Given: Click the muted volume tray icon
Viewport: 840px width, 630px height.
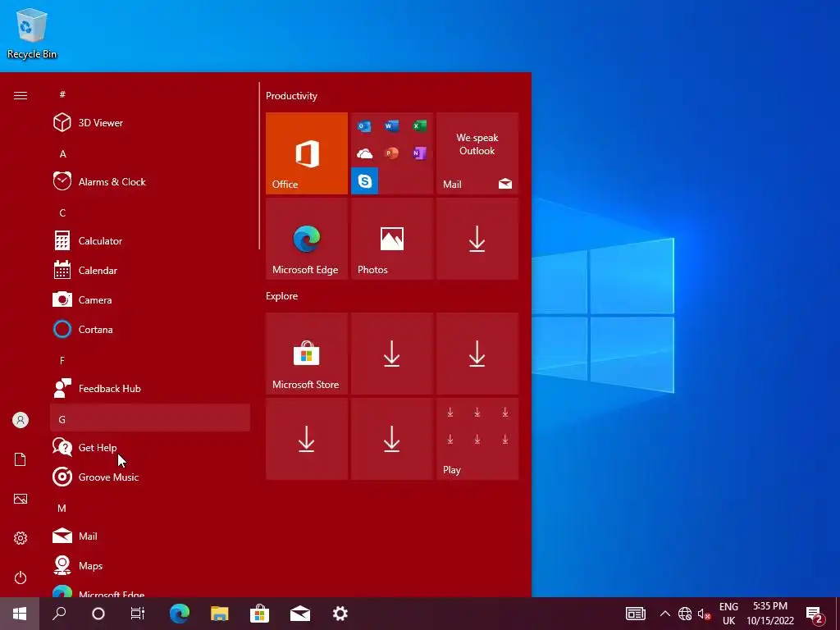Looking at the screenshot, I should [704, 614].
